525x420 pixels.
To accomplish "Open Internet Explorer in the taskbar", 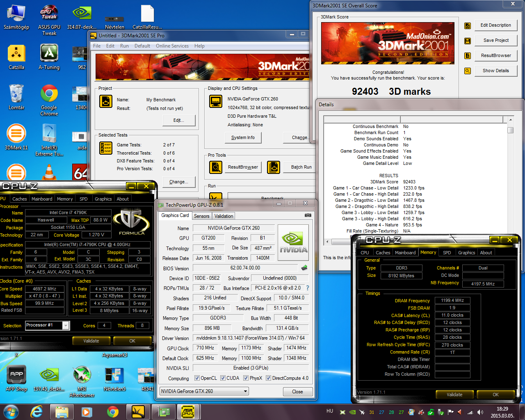I will 37,411.
